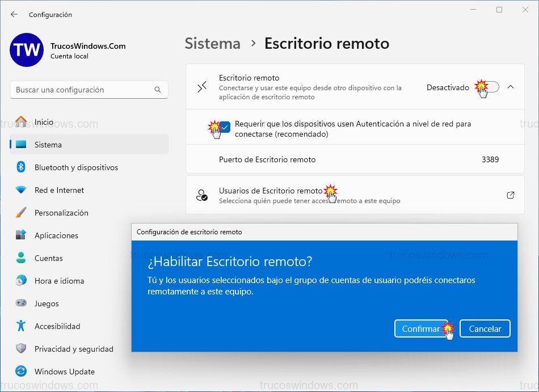Click the back arrow in Configuración
Image resolution: width=539 pixels, height=392 pixels.
click(x=14, y=15)
